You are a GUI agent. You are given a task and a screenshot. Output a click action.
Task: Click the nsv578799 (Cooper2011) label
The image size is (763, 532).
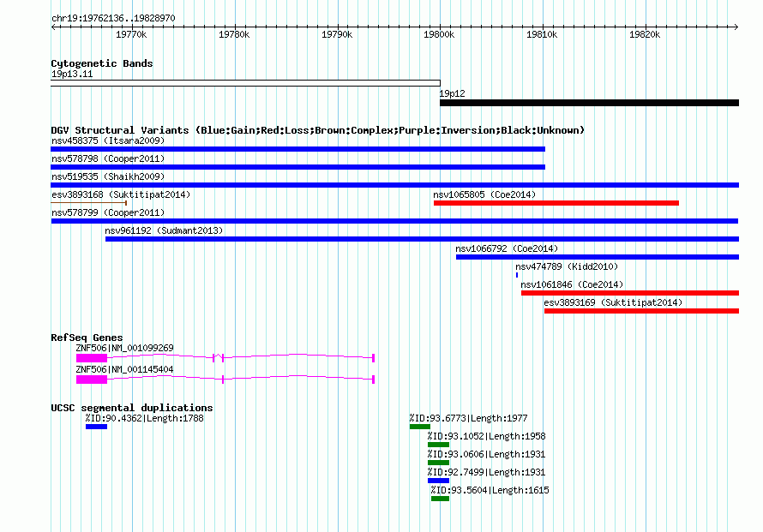click(x=108, y=212)
